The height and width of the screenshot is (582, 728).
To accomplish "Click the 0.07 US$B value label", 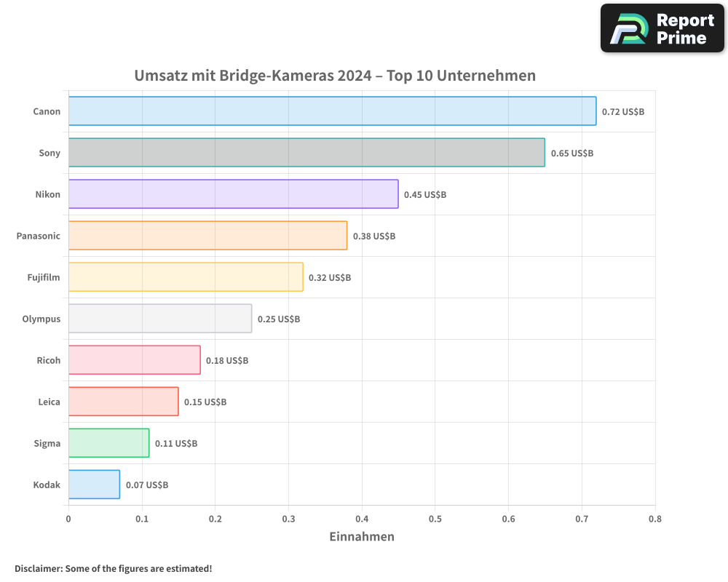I will click(149, 485).
